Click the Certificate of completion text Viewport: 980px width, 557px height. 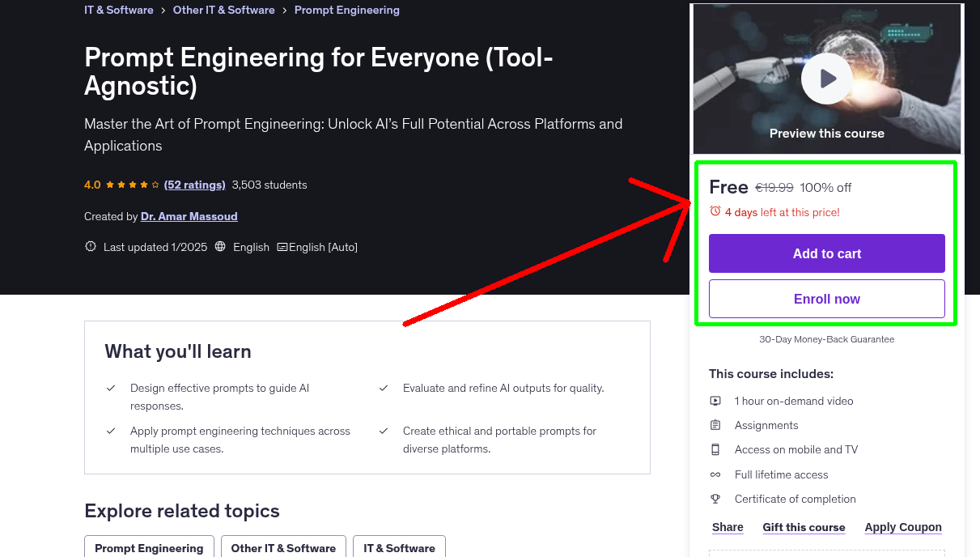pyautogui.click(x=795, y=499)
